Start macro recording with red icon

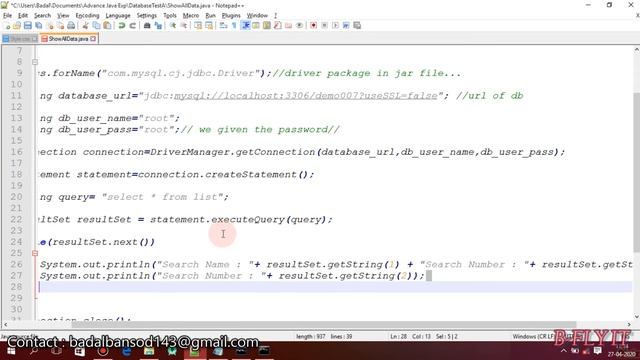313,26
